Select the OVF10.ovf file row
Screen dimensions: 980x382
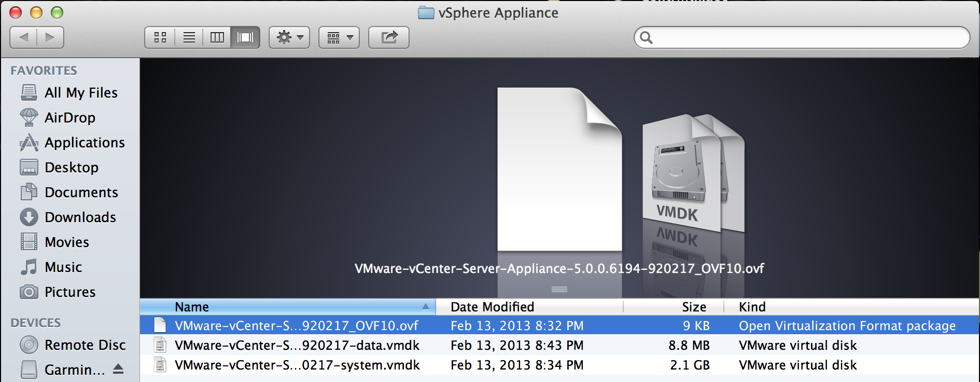(x=559, y=325)
